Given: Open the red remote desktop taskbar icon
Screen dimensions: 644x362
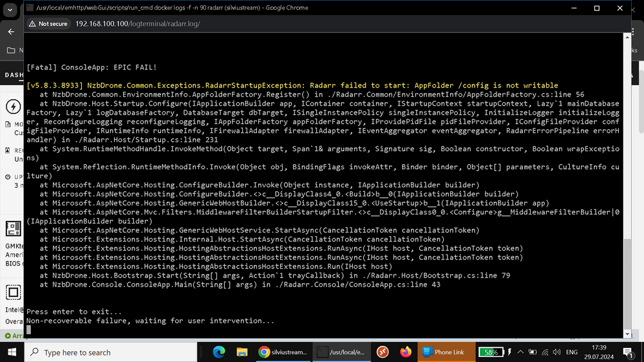Looking at the screenshot, I should click(383, 352).
